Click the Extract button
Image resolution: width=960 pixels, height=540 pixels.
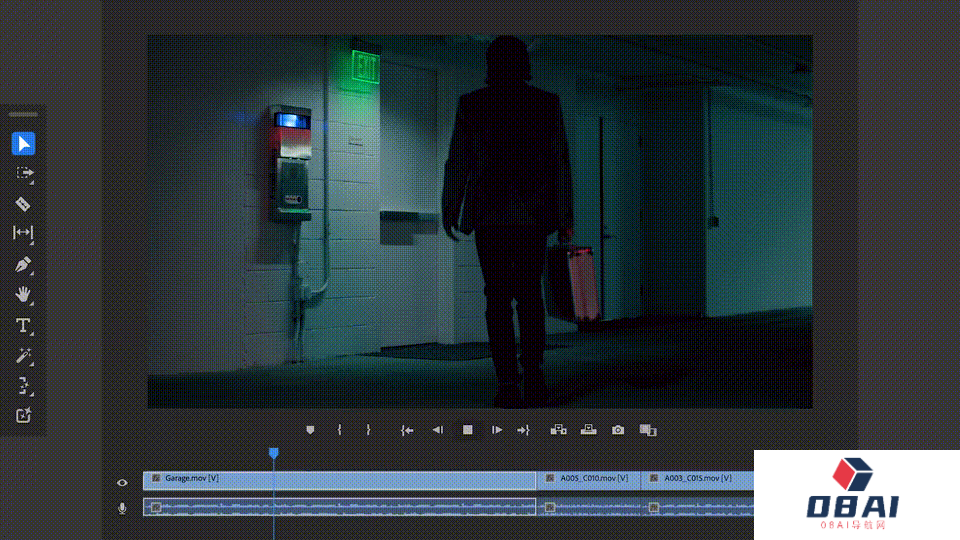588,430
